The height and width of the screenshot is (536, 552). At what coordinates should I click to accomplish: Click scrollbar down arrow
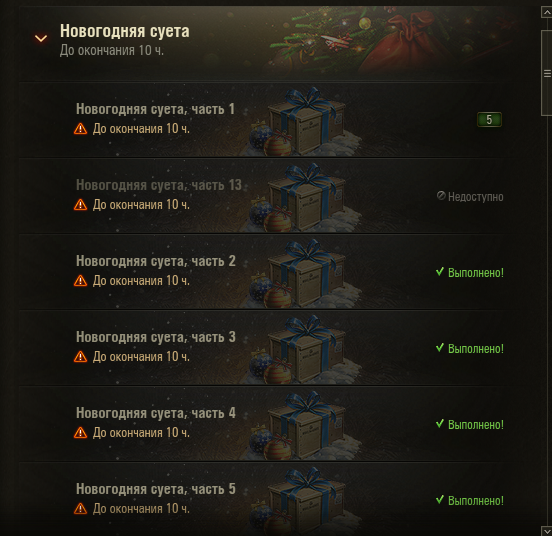point(546,531)
